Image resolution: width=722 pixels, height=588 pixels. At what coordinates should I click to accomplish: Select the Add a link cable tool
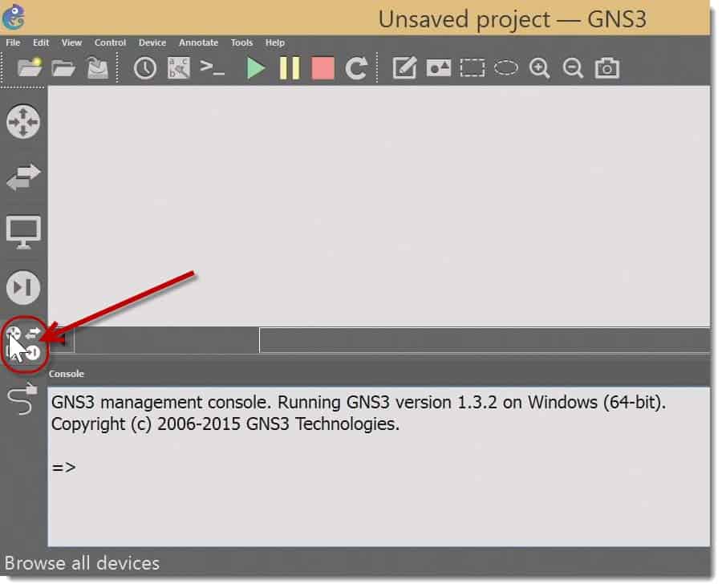(23, 399)
